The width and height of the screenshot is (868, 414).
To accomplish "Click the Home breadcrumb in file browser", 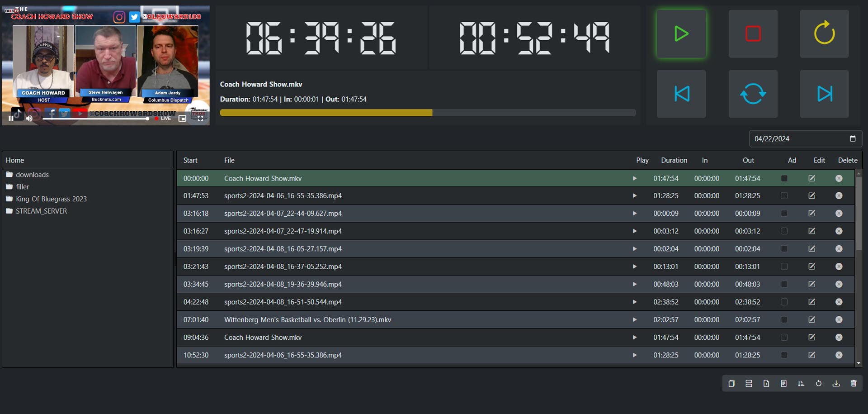I will 15,161.
